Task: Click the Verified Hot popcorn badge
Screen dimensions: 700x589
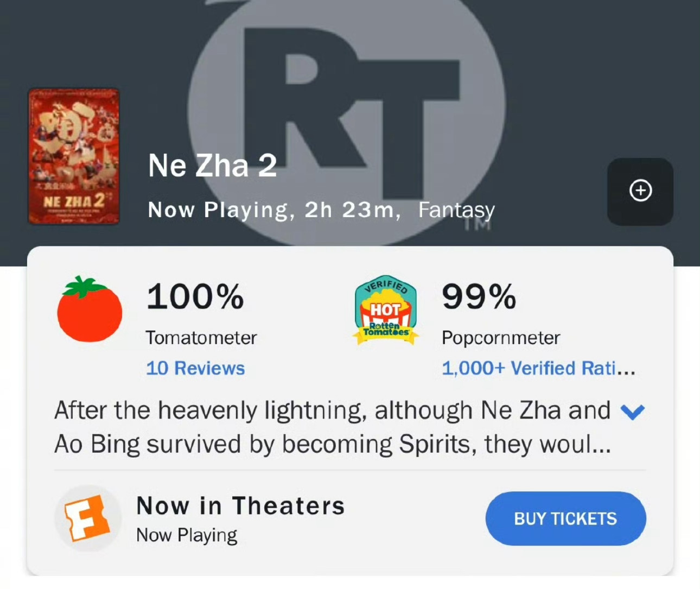Action: tap(385, 310)
